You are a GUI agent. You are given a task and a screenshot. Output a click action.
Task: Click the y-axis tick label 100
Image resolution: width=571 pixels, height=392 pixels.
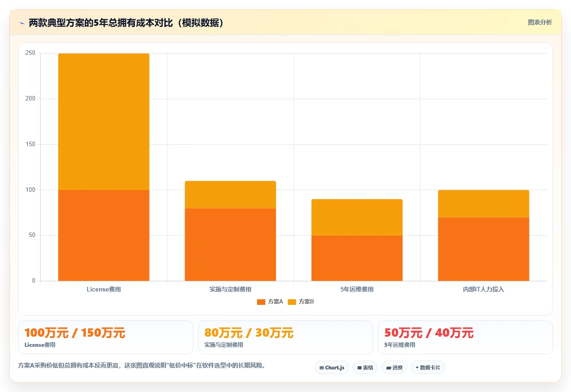tap(30, 190)
